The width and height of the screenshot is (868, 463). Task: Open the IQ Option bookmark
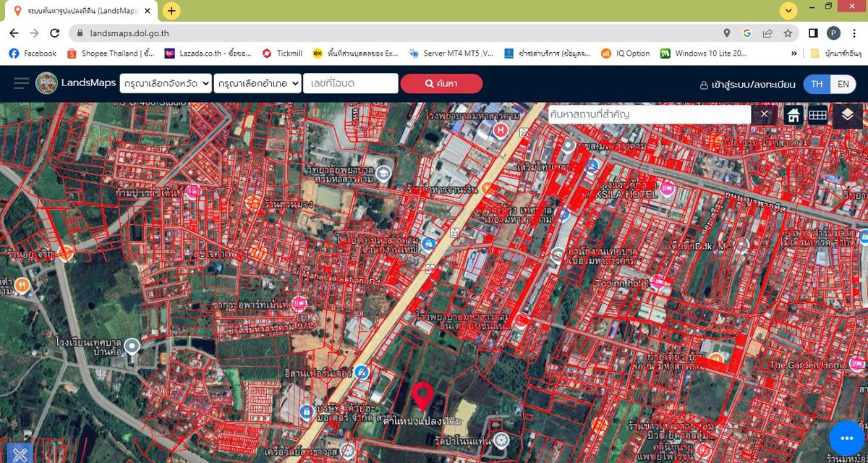(x=626, y=54)
